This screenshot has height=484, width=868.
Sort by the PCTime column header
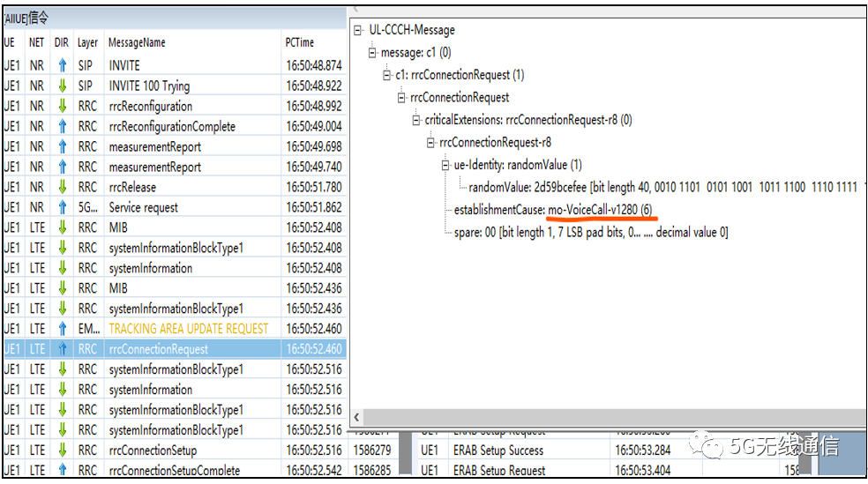pyautogui.click(x=300, y=42)
